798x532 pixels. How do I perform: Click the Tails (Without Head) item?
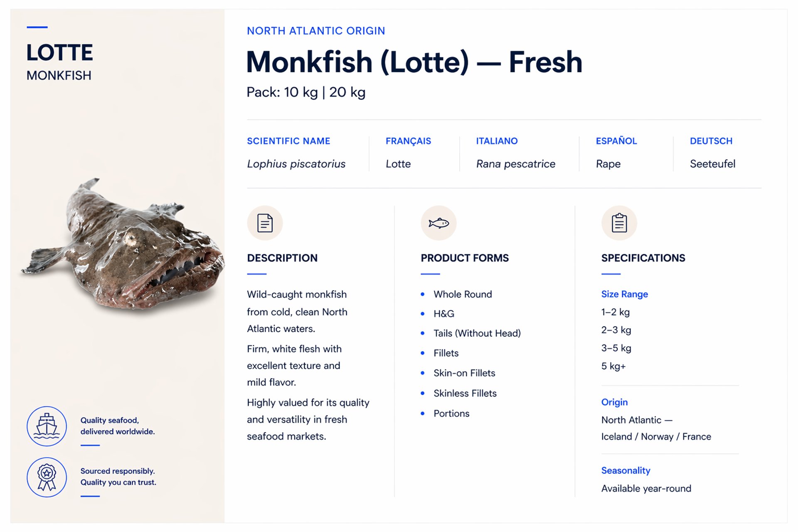pyautogui.click(x=477, y=333)
